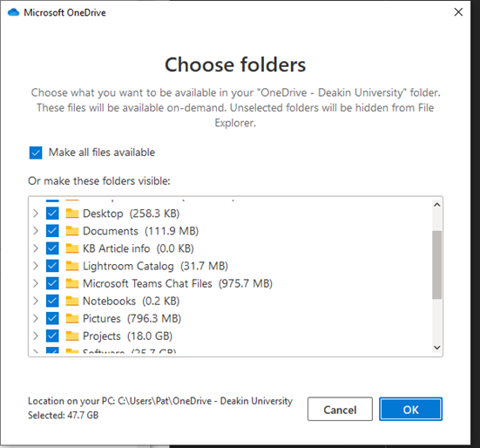Image resolution: width=480 pixels, height=448 pixels.
Task: Expand the Pictures folder
Action: point(36,318)
